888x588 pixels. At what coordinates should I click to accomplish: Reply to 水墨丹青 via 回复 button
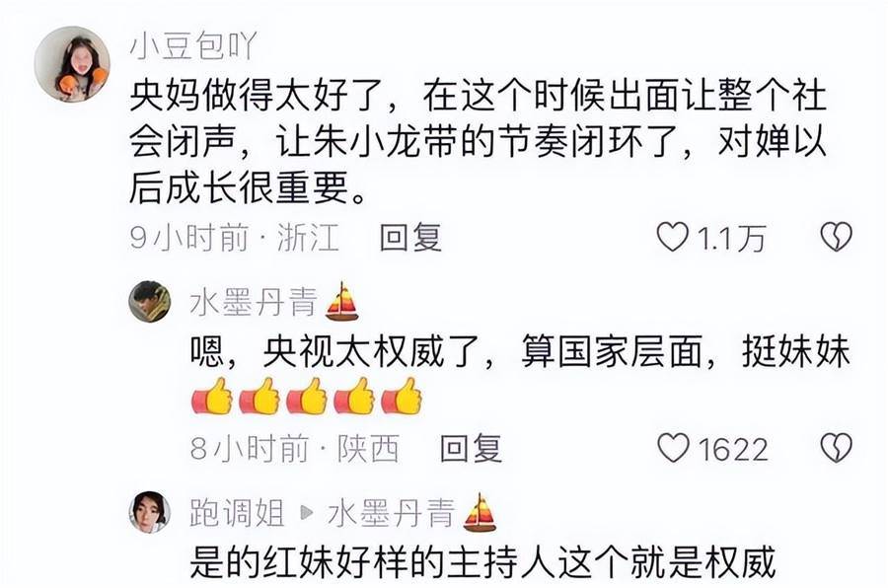(x=472, y=448)
